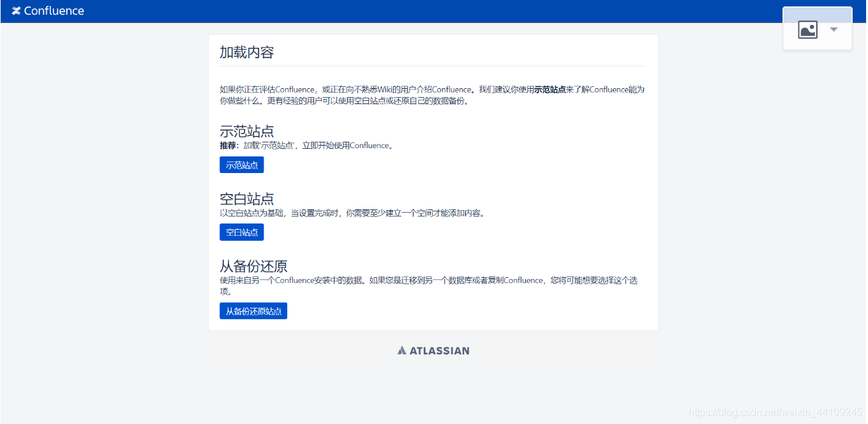Viewport: 868px width, 424px height.
Task: Click the blue 示范站点 button
Action: tap(242, 165)
